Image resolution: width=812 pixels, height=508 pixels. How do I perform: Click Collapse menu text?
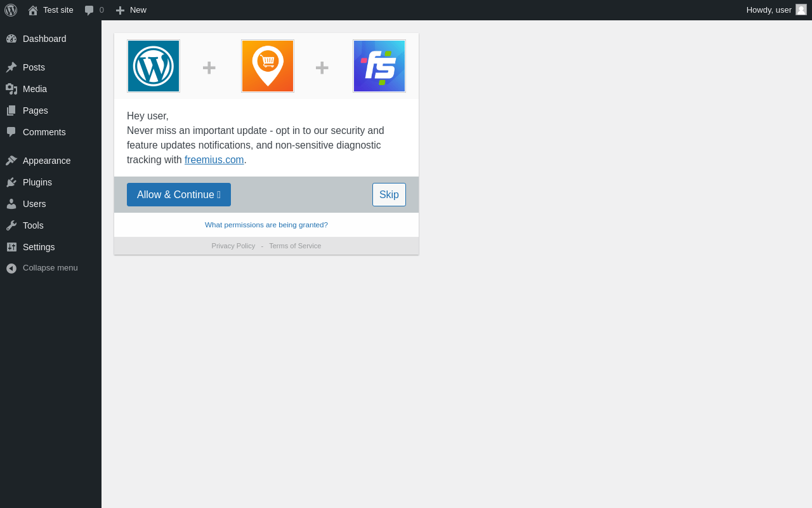(x=50, y=268)
